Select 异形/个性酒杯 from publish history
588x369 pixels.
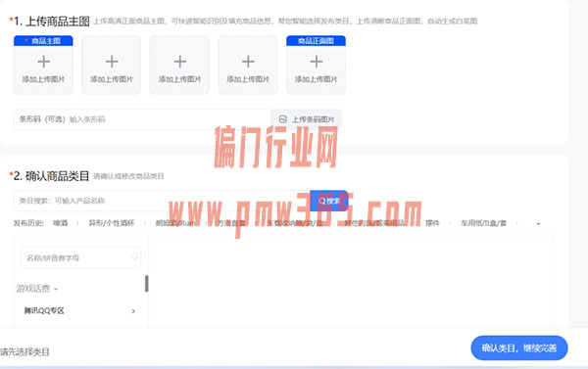pyautogui.click(x=112, y=223)
